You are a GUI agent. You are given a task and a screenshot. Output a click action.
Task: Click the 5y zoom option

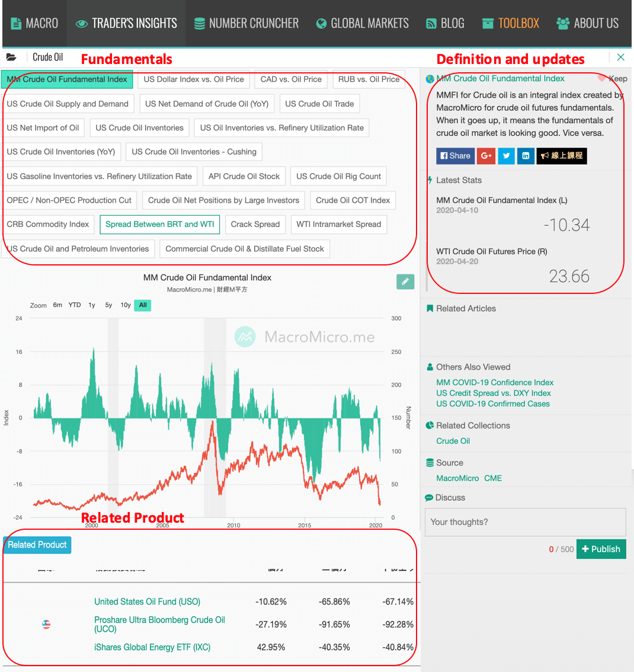tap(108, 305)
